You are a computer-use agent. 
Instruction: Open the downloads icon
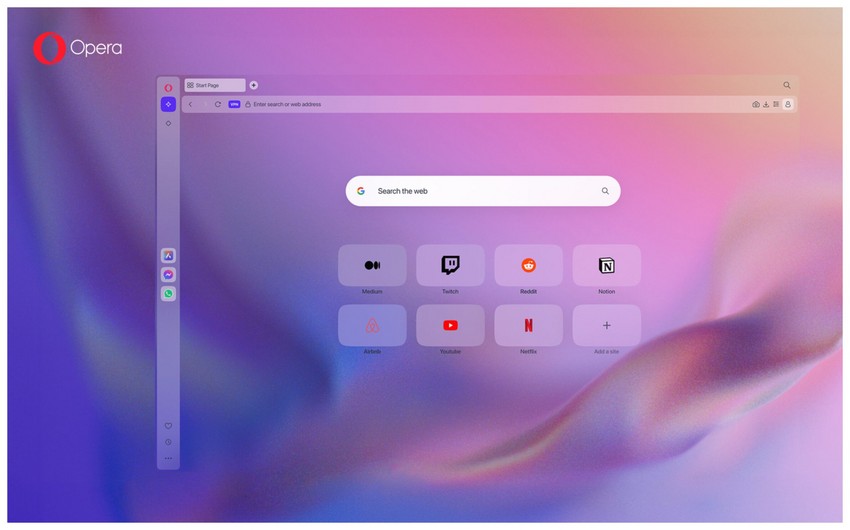pyautogui.click(x=766, y=104)
